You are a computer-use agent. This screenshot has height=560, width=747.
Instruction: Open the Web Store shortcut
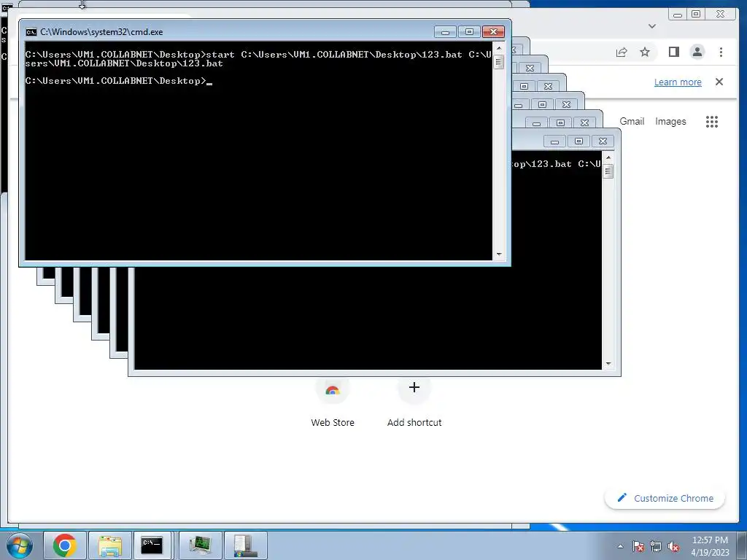(333, 402)
